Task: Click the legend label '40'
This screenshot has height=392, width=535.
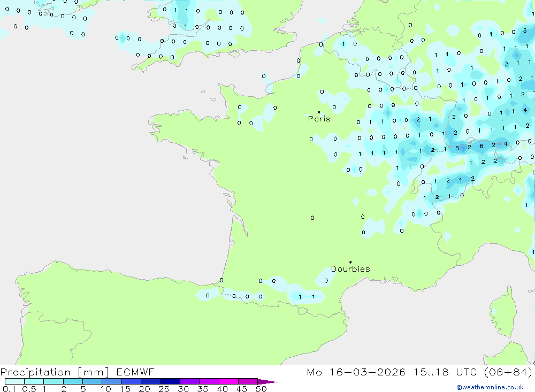Action: 222,389
